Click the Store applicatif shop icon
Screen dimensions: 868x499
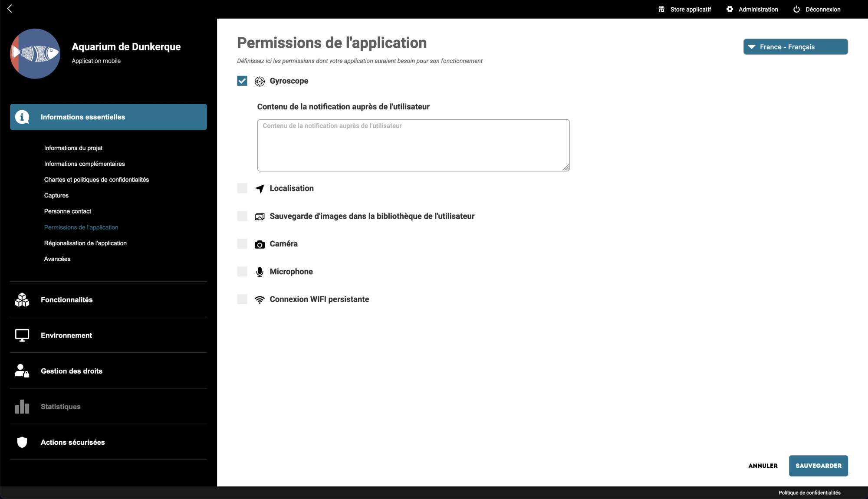point(661,9)
